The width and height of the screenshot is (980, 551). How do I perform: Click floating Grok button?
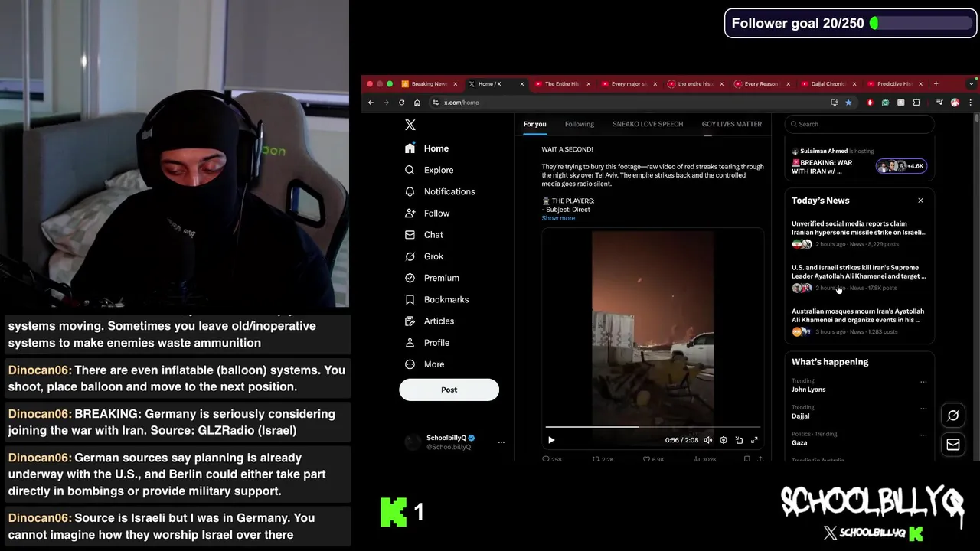953,416
